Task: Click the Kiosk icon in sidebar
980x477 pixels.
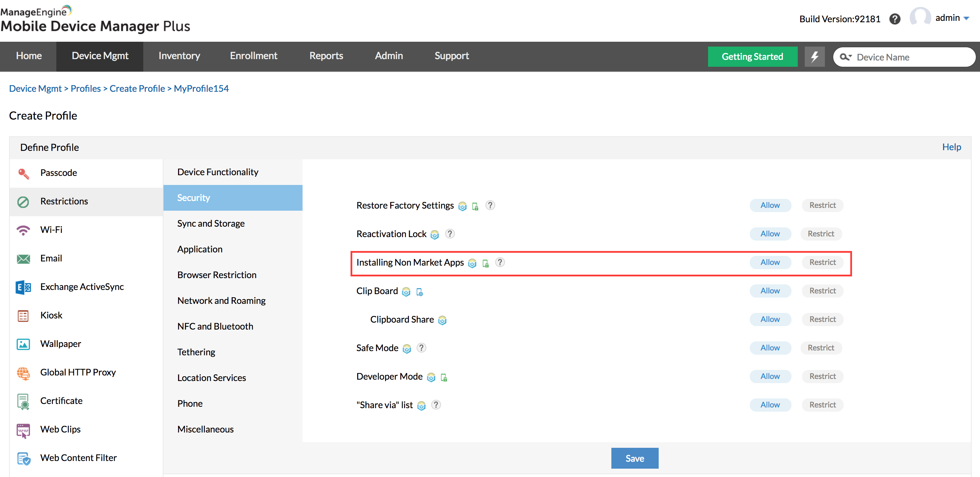Action: point(23,315)
